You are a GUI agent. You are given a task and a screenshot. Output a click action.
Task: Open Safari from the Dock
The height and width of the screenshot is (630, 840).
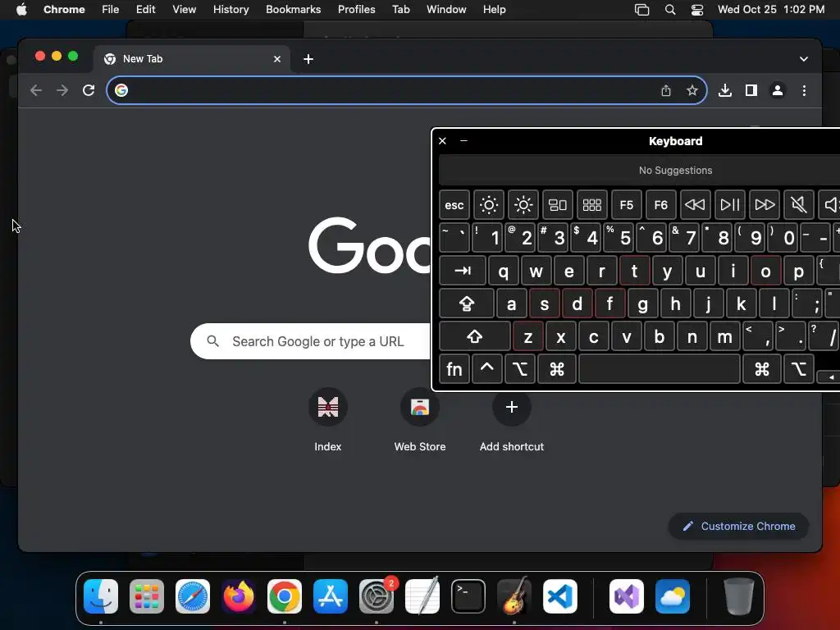point(192,596)
